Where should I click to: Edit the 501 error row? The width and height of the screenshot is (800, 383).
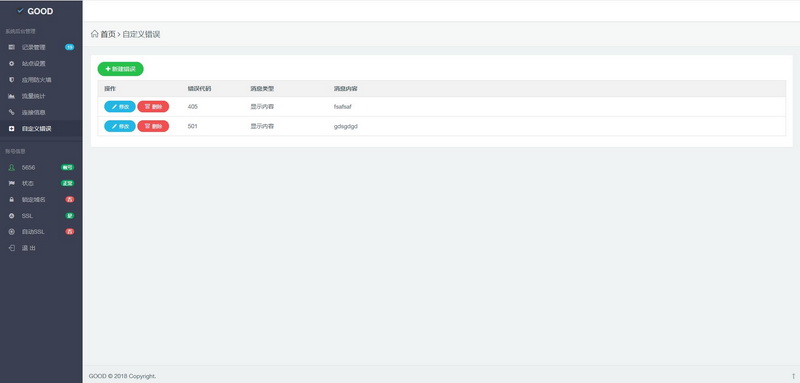[120, 126]
